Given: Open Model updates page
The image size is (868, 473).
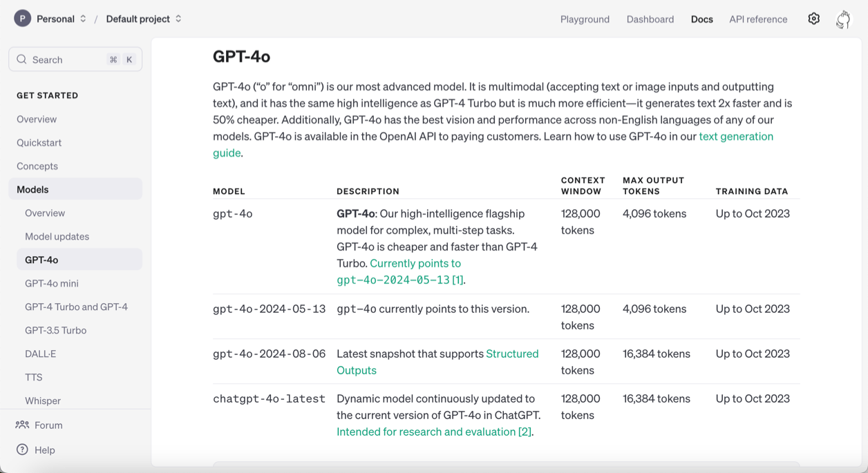Looking at the screenshot, I should pyautogui.click(x=57, y=236).
